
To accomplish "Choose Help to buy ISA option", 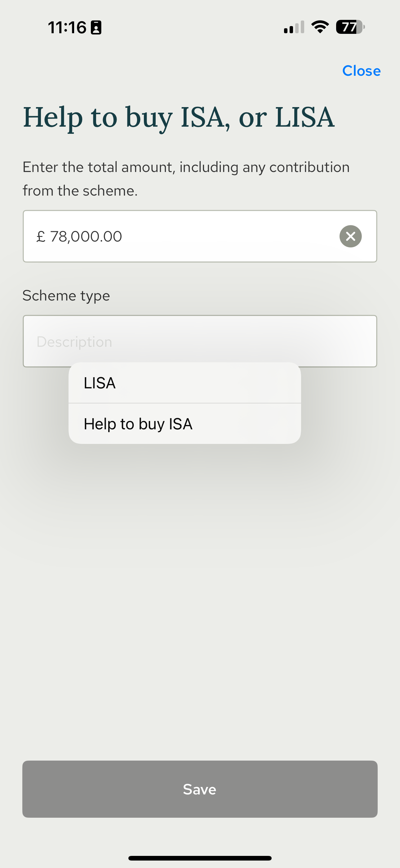I will 184,423.
